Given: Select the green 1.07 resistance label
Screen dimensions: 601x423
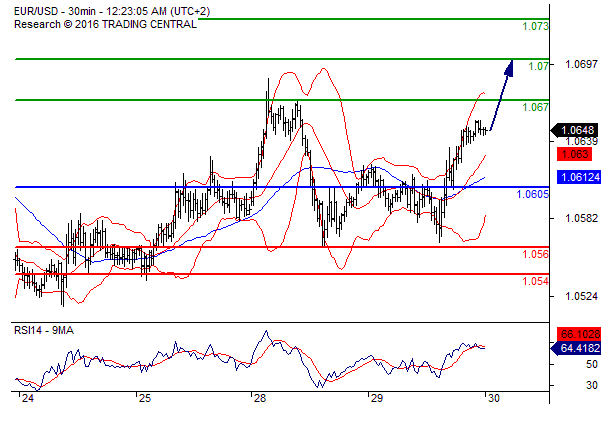Looking at the screenshot, I should (x=539, y=66).
